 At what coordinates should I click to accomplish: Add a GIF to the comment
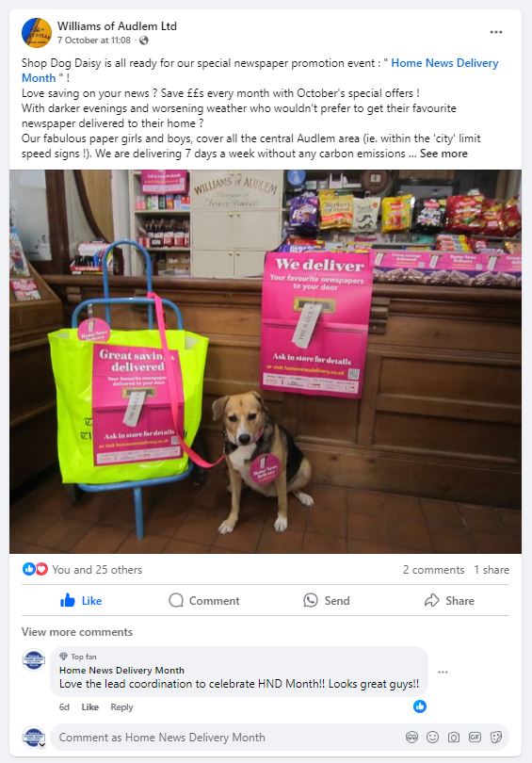(475, 738)
